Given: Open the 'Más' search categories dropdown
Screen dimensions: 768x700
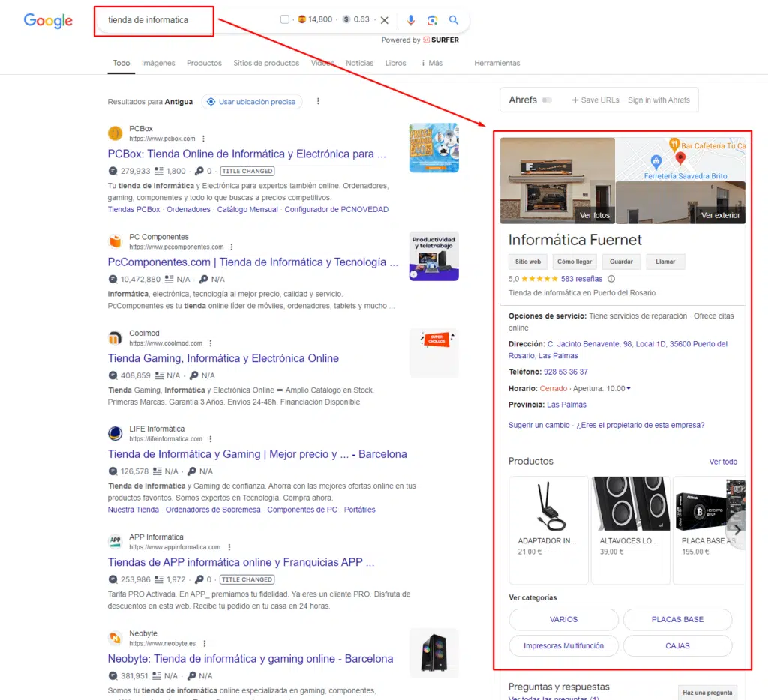Looking at the screenshot, I should (x=432, y=63).
